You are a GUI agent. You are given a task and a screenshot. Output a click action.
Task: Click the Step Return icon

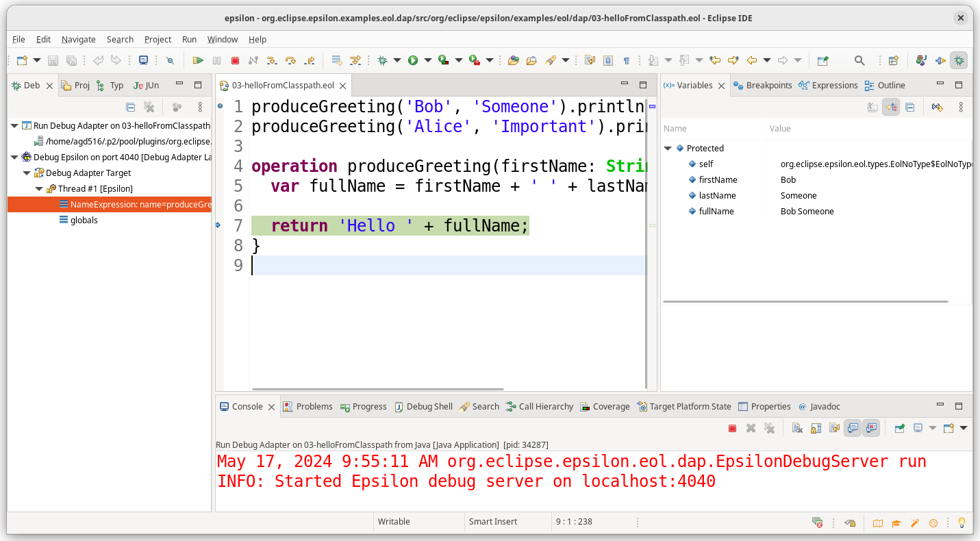309,60
